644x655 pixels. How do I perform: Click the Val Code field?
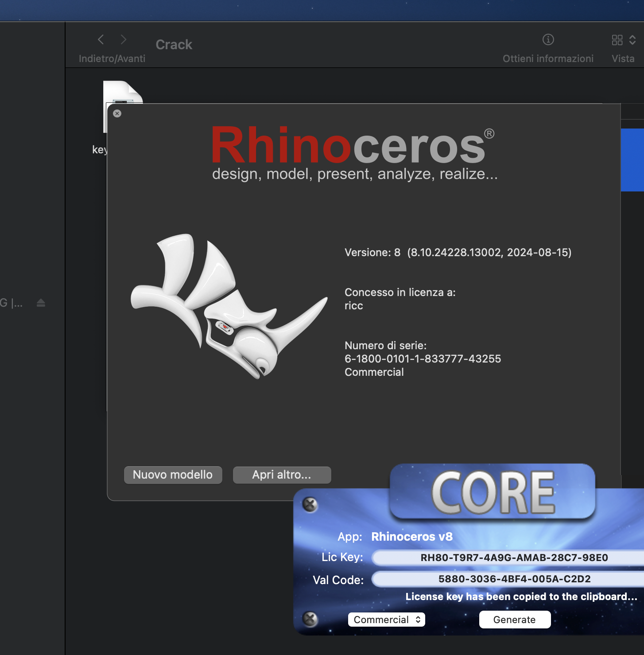click(508, 579)
